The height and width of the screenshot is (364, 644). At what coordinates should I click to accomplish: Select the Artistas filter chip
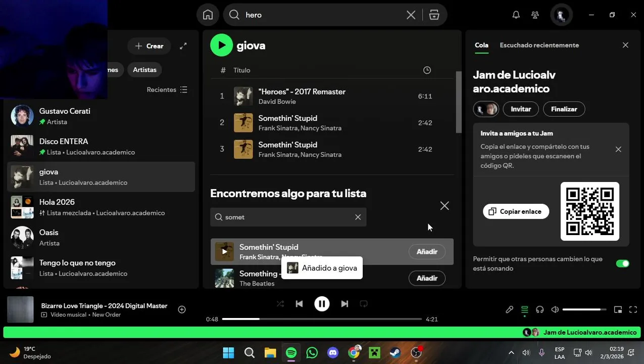pyautogui.click(x=144, y=70)
